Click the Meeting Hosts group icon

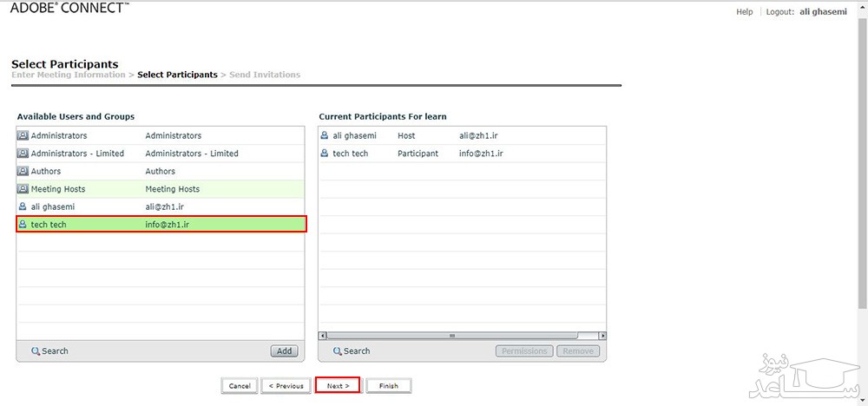tap(23, 189)
